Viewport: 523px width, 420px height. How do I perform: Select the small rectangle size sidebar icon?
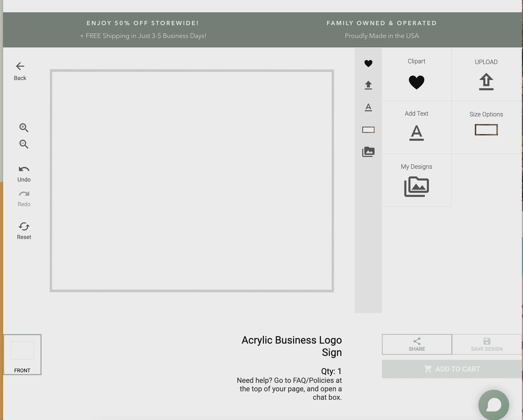(368, 130)
